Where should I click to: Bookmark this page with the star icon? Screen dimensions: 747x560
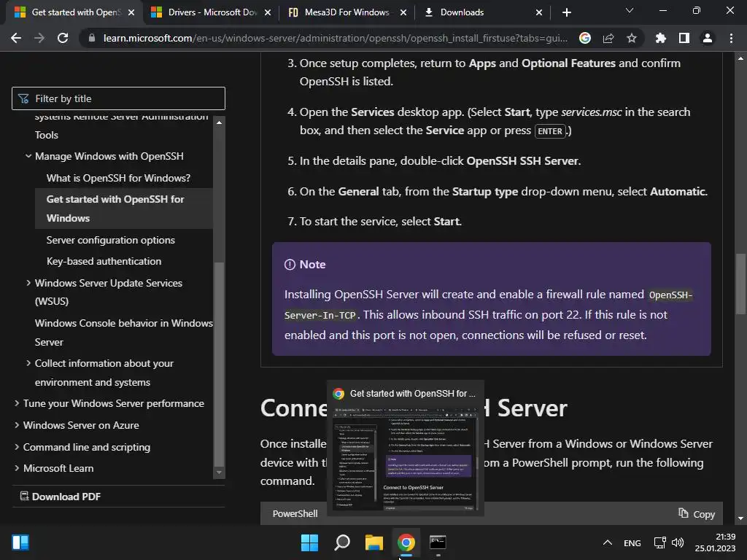632,38
